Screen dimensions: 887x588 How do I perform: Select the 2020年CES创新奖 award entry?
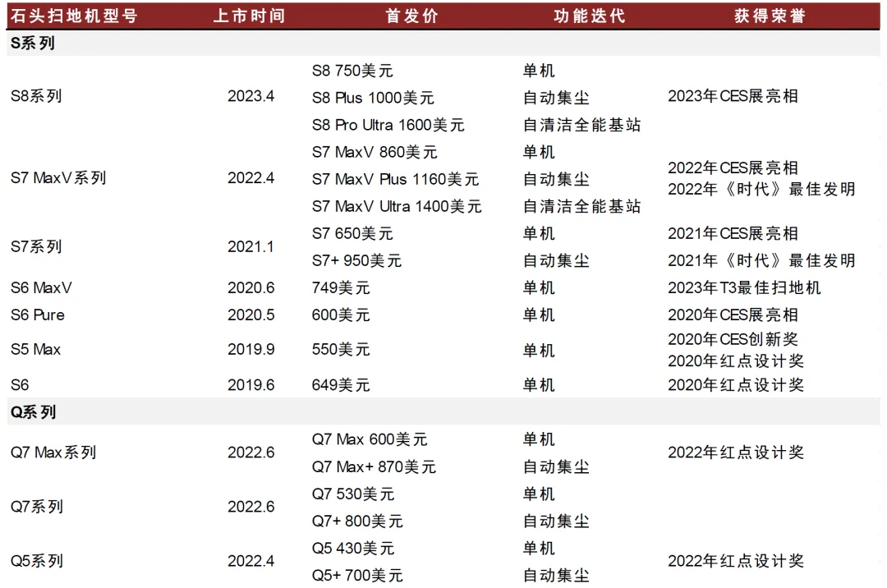tap(733, 339)
